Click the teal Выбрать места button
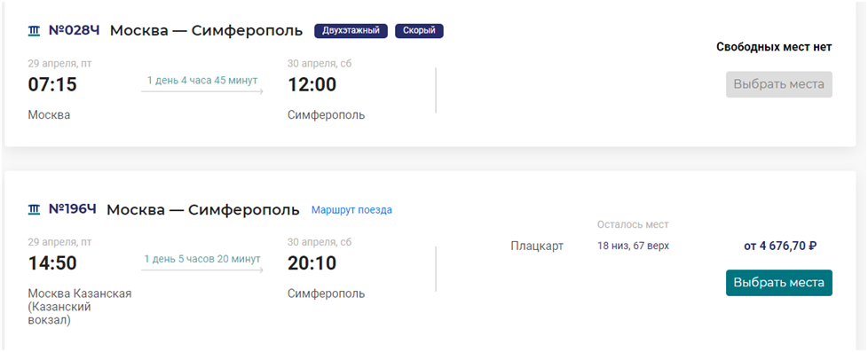Screen dimensions: 868x352 (x=779, y=283)
